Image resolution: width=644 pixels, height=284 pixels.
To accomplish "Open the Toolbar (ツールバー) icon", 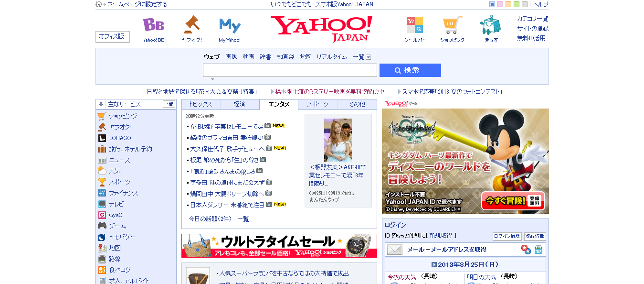I will click(x=414, y=25).
